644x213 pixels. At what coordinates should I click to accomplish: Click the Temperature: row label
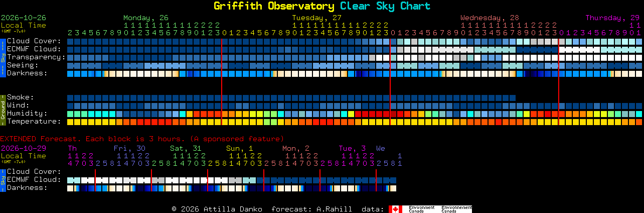34,122
